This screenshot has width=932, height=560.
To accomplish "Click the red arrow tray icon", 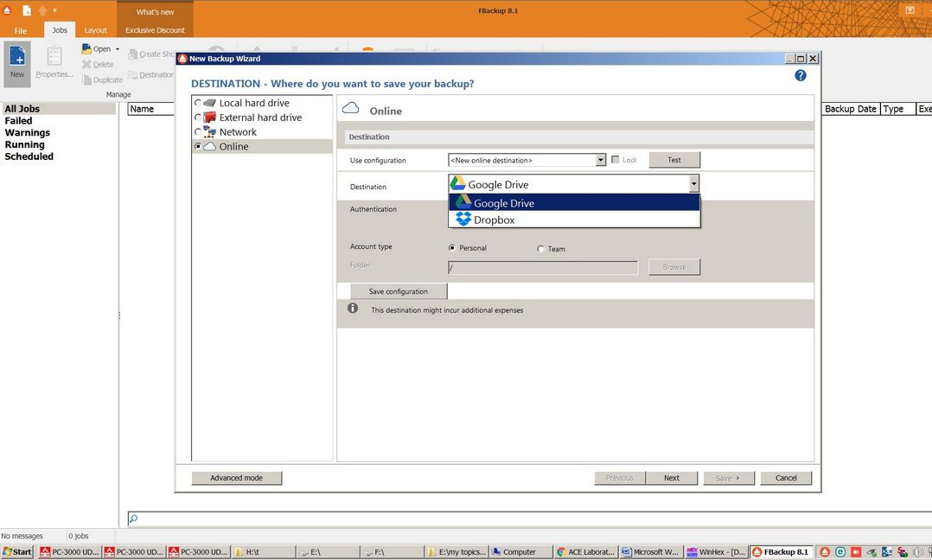I will click(x=855, y=551).
